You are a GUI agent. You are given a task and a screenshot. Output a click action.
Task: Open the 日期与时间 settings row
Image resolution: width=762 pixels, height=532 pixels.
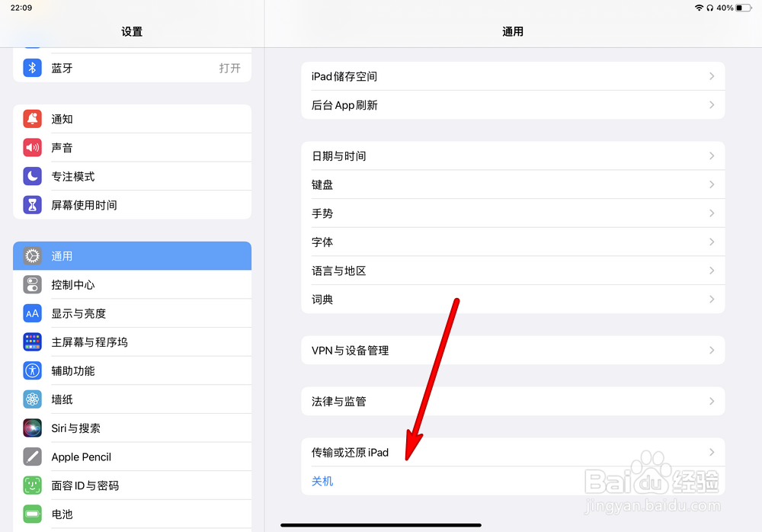(513, 155)
